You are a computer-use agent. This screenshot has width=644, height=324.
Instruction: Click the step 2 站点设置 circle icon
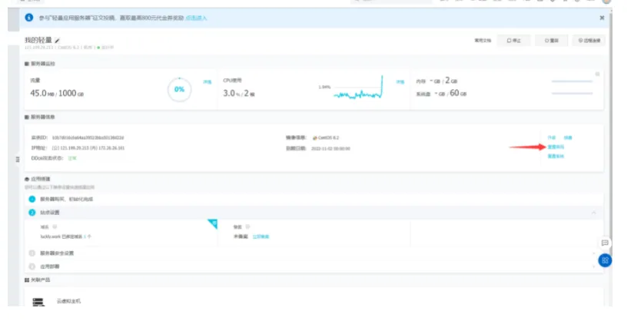[x=32, y=213]
